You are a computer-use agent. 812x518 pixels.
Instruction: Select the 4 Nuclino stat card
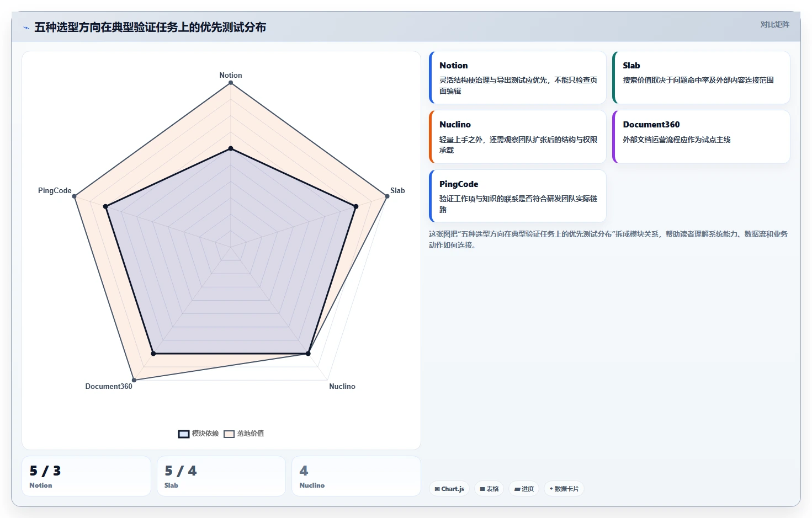[356, 476]
